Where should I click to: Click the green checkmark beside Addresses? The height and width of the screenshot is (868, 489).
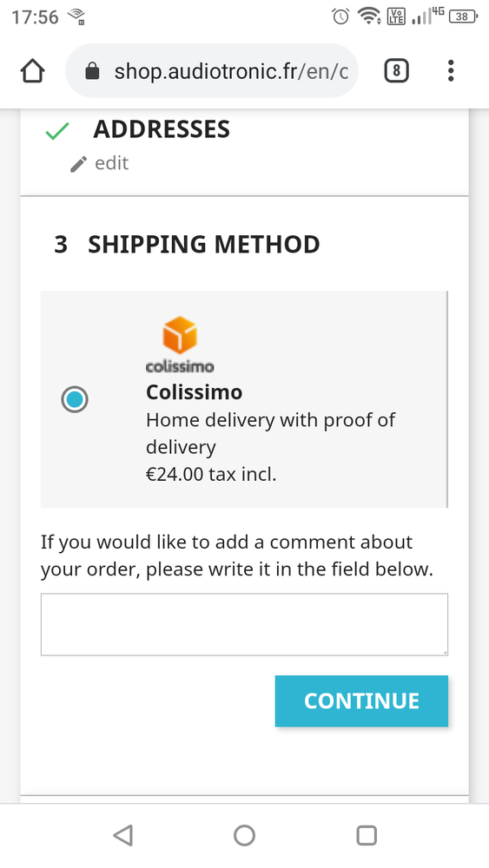click(57, 131)
